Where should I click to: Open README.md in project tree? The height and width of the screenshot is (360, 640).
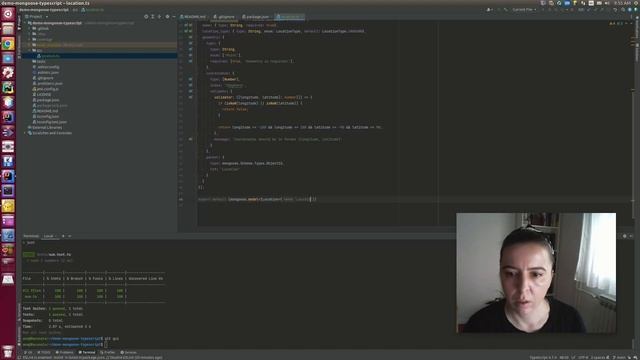tap(47, 111)
